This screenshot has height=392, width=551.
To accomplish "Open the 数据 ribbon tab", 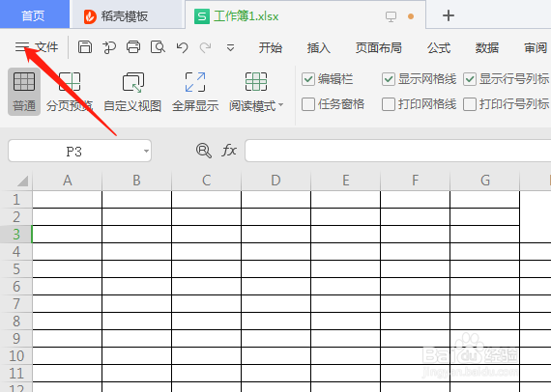I will 487,47.
